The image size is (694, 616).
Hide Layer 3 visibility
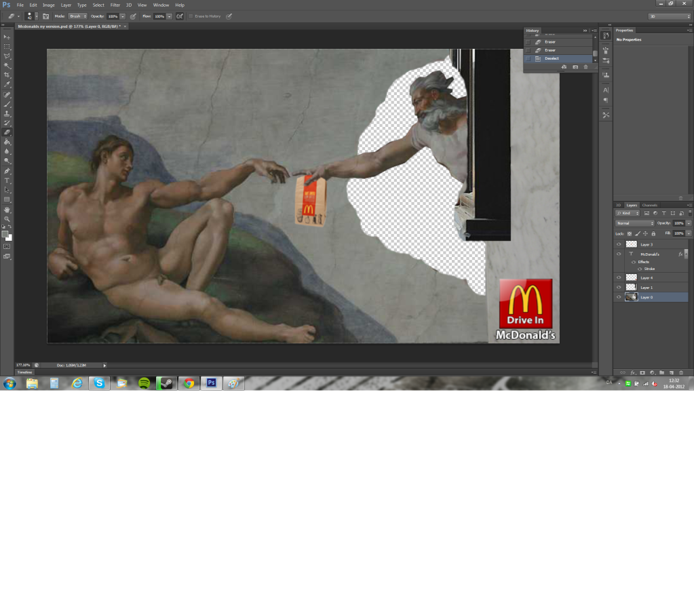619,244
